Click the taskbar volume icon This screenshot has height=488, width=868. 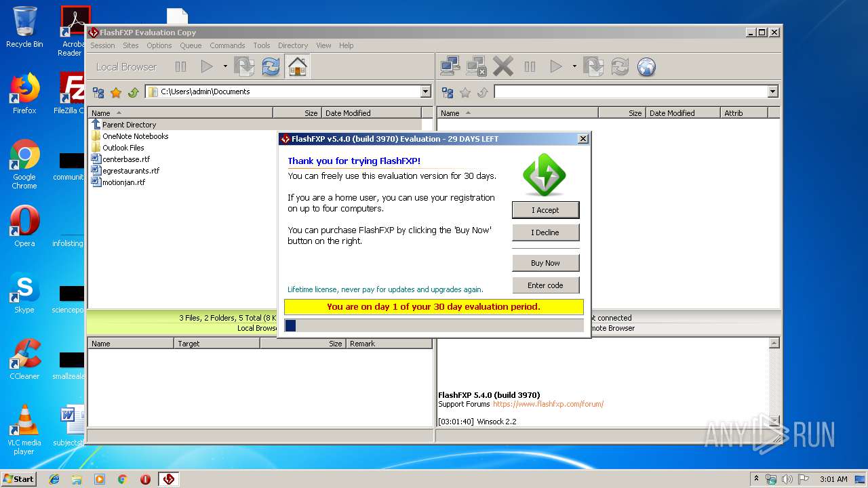tap(787, 479)
